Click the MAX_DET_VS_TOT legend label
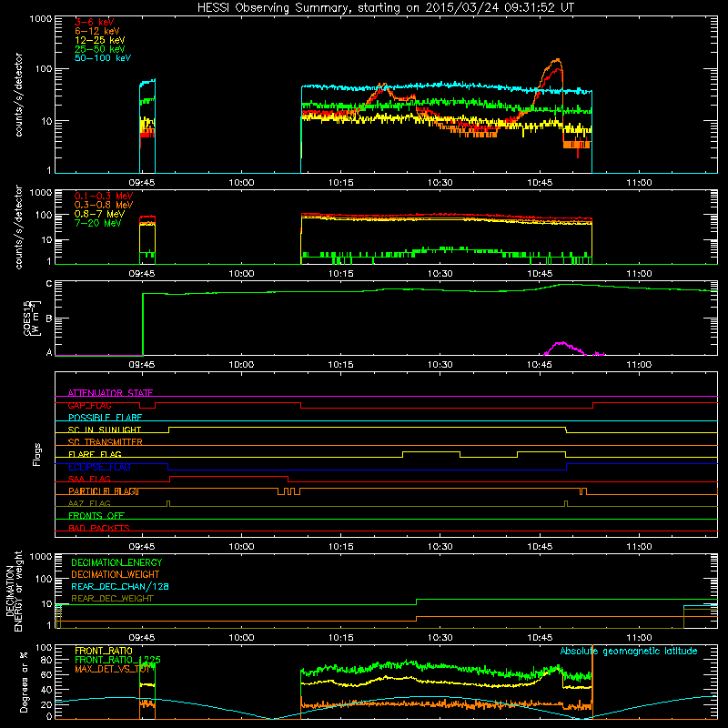The image size is (728, 728). pos(113,669)
